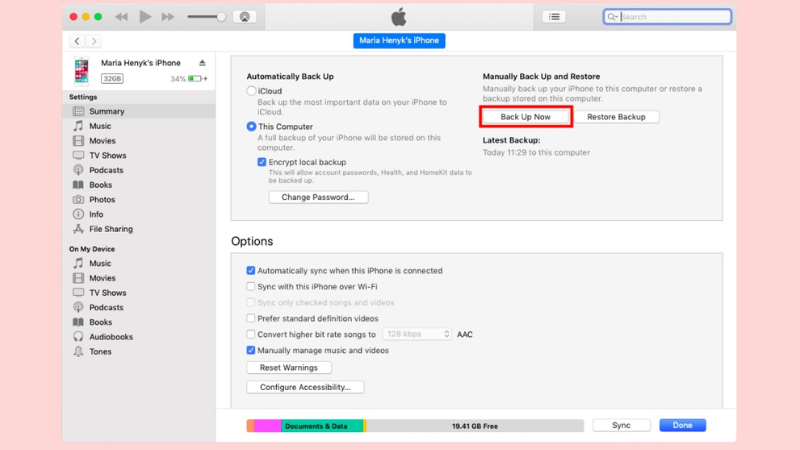The height and width of the screenshot is (450, 800).
Task: Open Music under On My Device
Action: click(139, 264)
